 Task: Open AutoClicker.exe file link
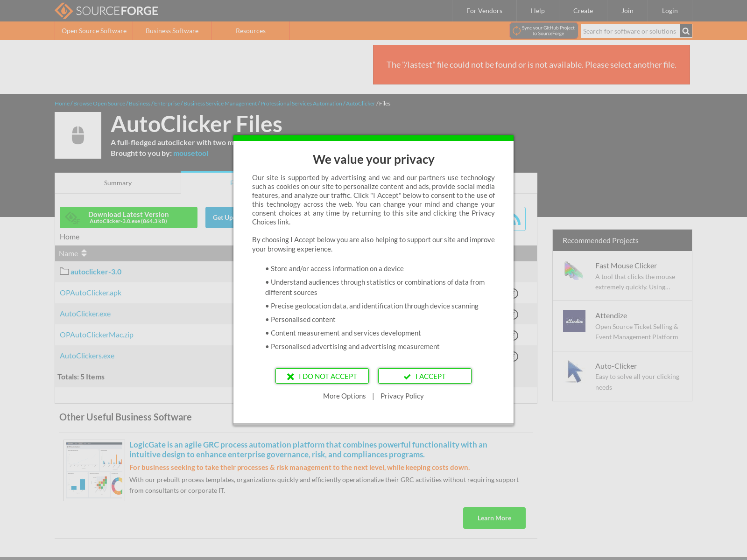click(85, 314)
